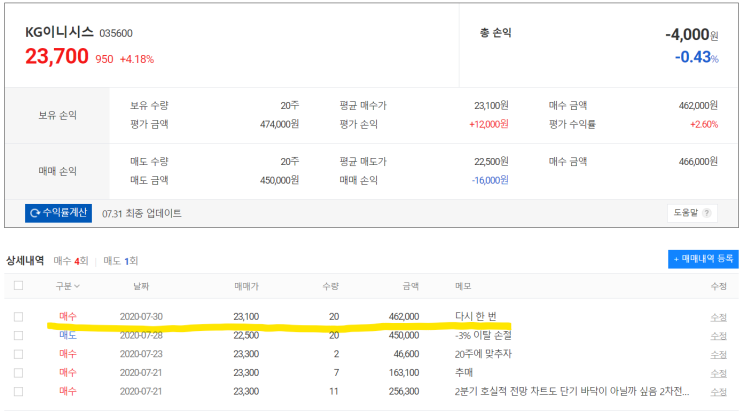Screen dimensions: 743x417
Task: Select the 상세내역 tab
Action: coord(25,260)
